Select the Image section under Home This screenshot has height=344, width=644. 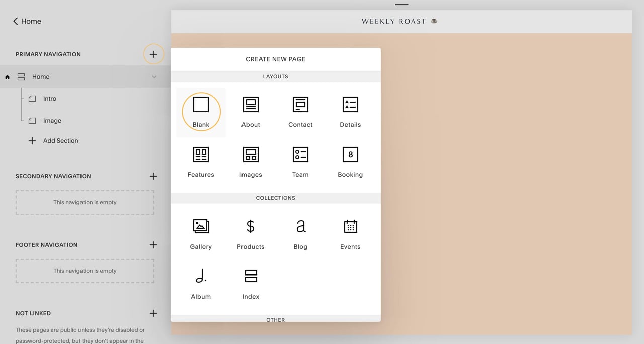click(x=51, y=121)
